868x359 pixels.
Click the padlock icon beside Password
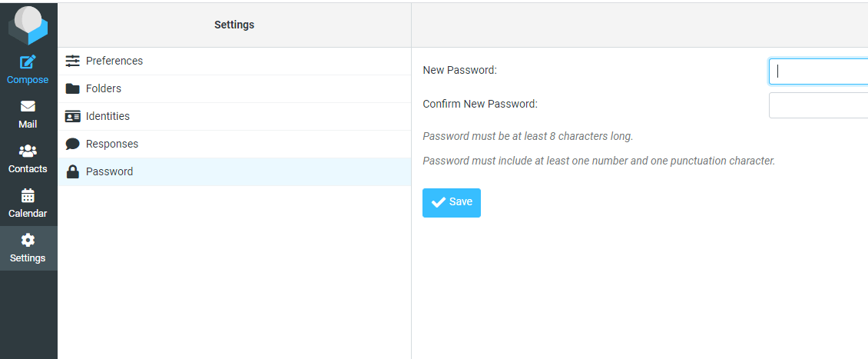73,171
